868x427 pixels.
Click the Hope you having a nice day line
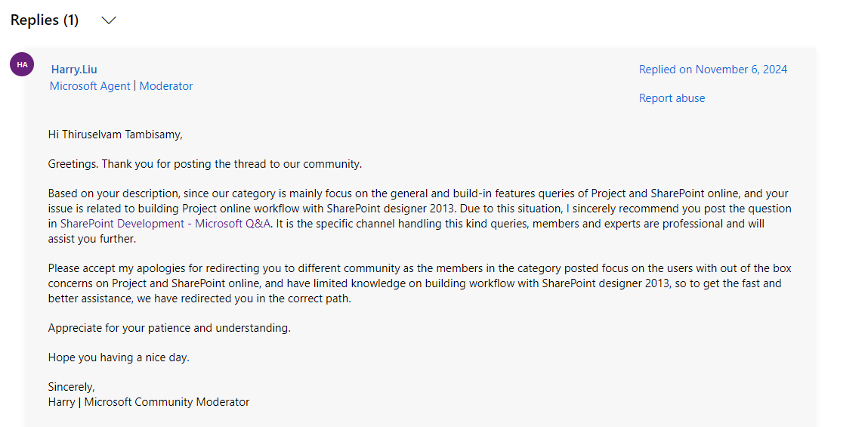(x=119, y=357)
